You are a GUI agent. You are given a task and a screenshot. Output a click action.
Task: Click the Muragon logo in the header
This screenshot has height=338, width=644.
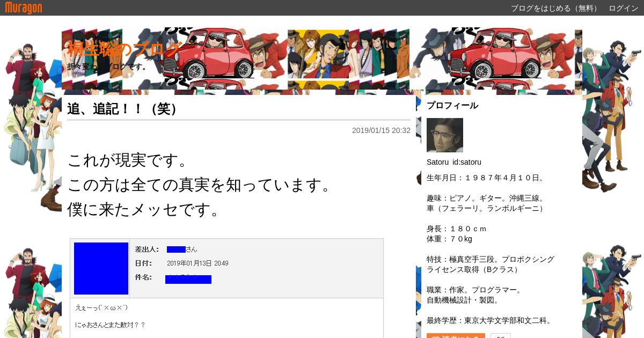pos(24,8)
